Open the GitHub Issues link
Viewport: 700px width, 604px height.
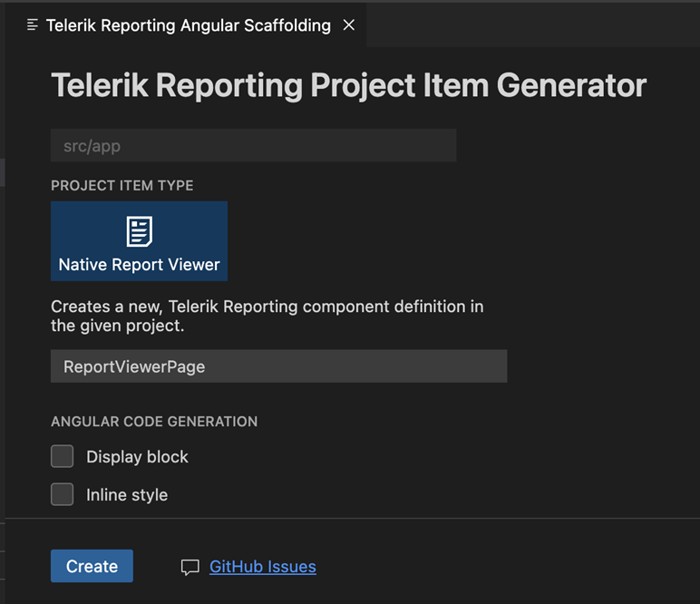262,567
